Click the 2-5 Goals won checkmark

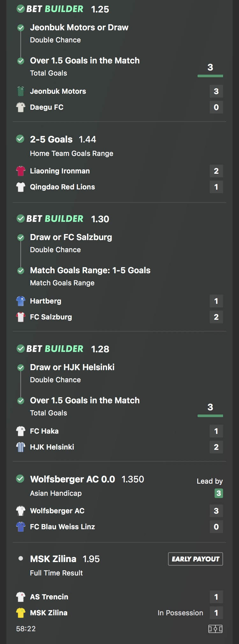20,139
